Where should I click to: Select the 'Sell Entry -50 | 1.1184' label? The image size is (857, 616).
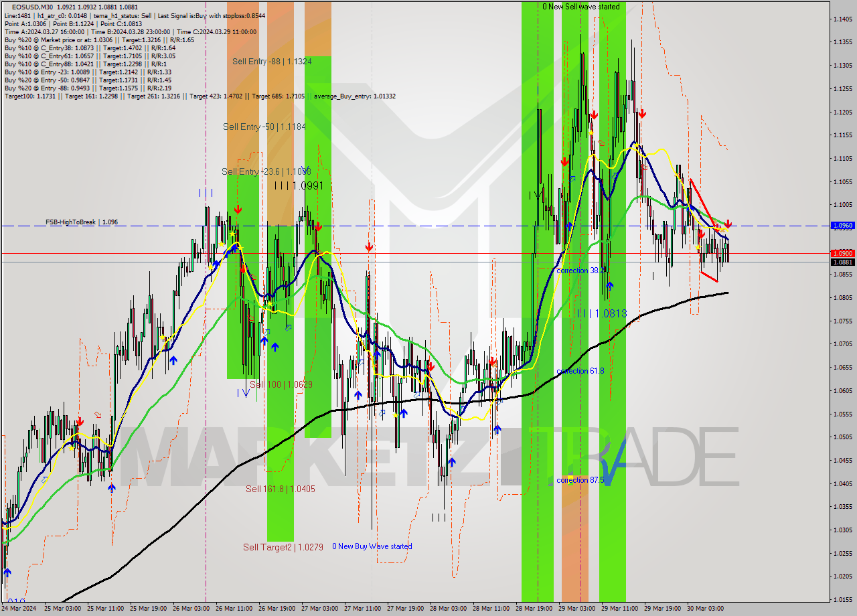264,127
